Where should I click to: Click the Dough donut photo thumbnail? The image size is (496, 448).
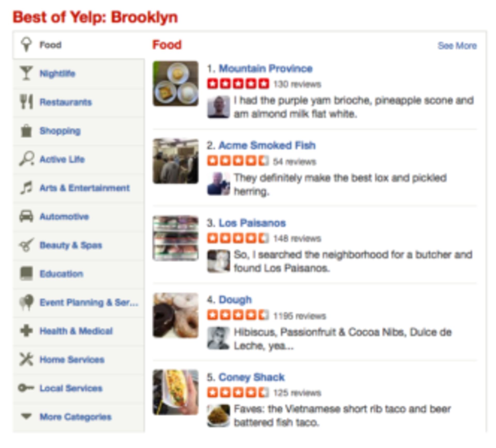[176, 314]
